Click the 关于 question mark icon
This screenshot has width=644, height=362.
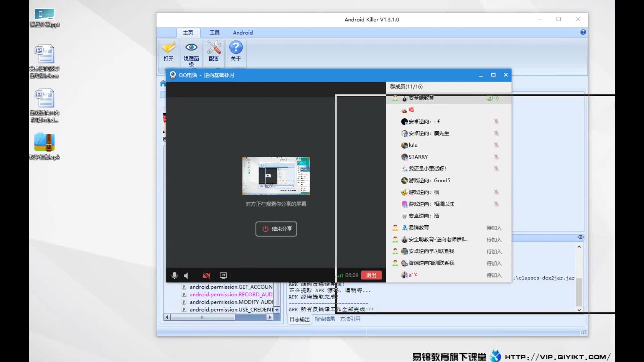(x=236, y=48)
